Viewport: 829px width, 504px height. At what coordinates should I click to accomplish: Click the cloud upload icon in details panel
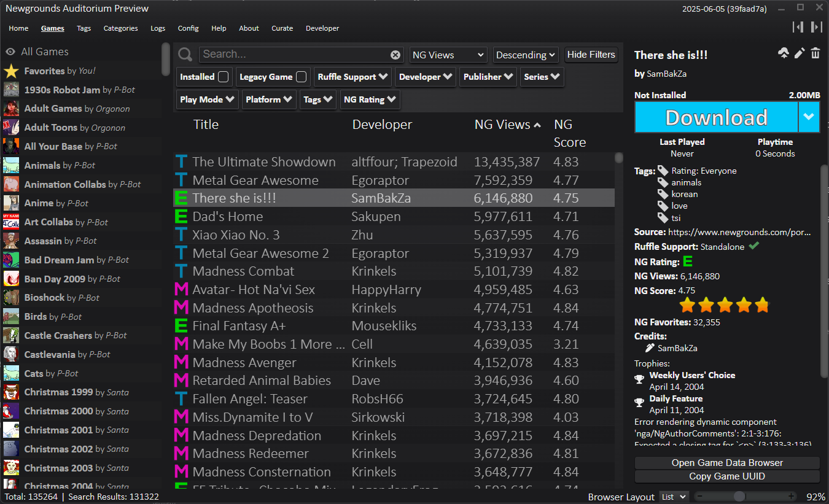click(783, 53)
